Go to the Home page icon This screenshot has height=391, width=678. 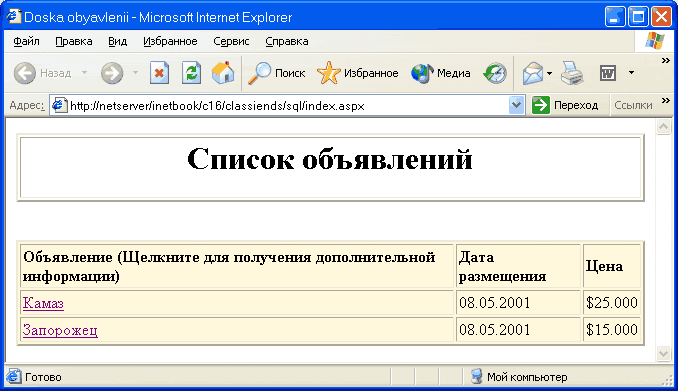point(223,73)
